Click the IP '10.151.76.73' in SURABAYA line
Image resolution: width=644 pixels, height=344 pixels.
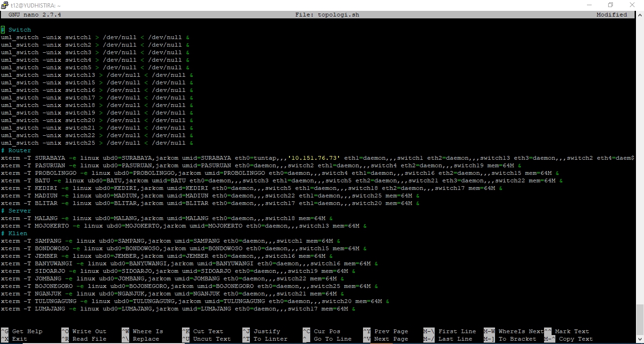[314, 158]
